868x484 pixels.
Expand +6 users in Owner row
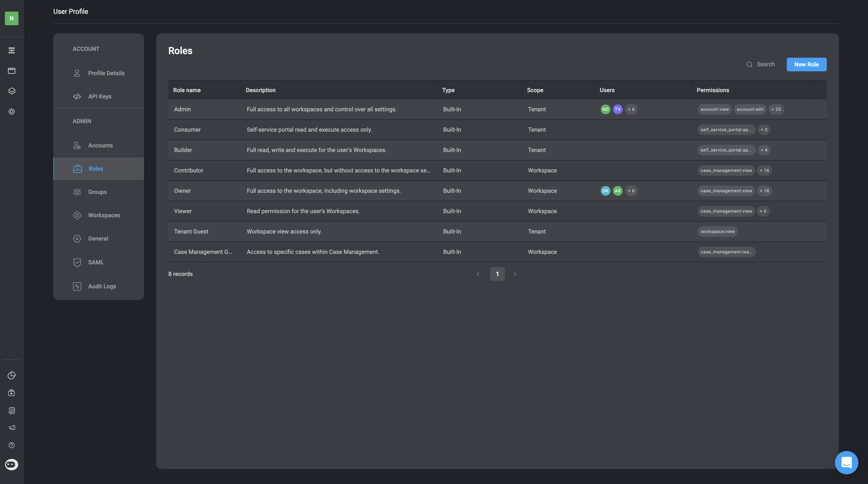click(631, 191)
